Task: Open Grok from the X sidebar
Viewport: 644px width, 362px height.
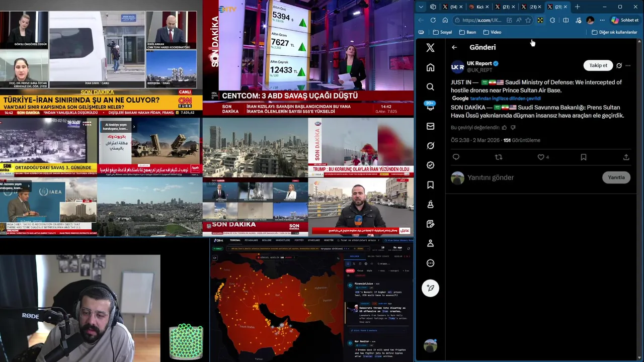Action: coord(430,146)
